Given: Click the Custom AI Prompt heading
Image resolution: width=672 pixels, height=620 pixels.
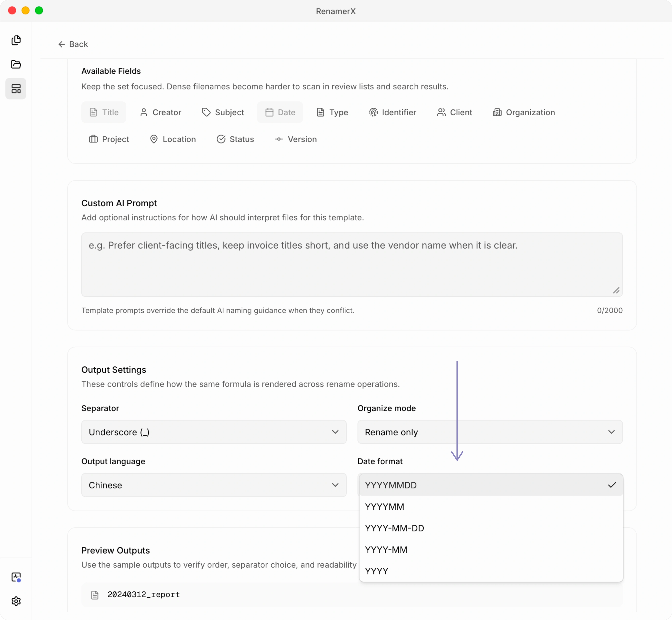Looking at the screenshot, I should (119, 203).
